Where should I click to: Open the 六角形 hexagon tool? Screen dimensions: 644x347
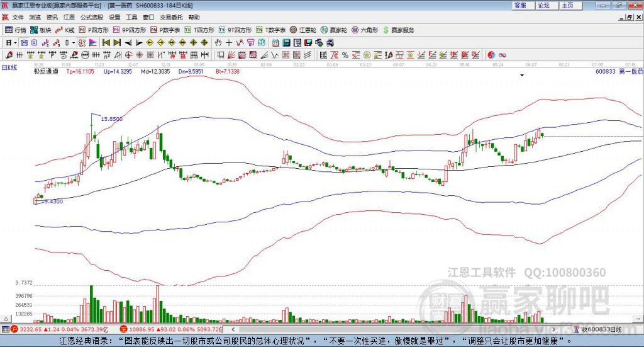[x=365, y=30]
